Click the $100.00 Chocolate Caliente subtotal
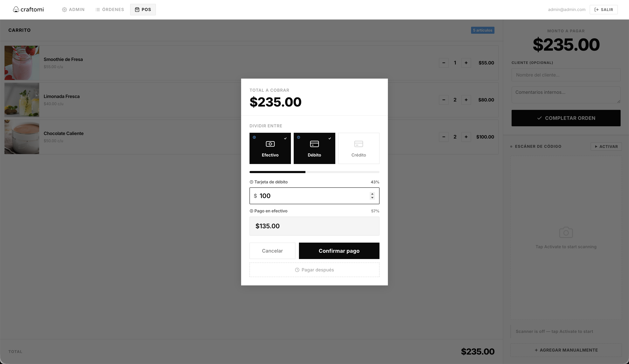The image size is (629, 364). pos(485,137)
